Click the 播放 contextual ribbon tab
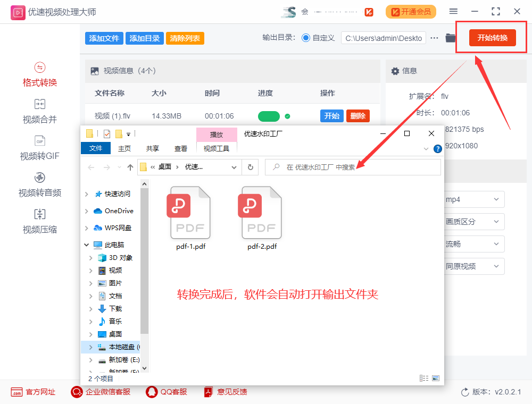The image size is (532, 404). [217, 134]
